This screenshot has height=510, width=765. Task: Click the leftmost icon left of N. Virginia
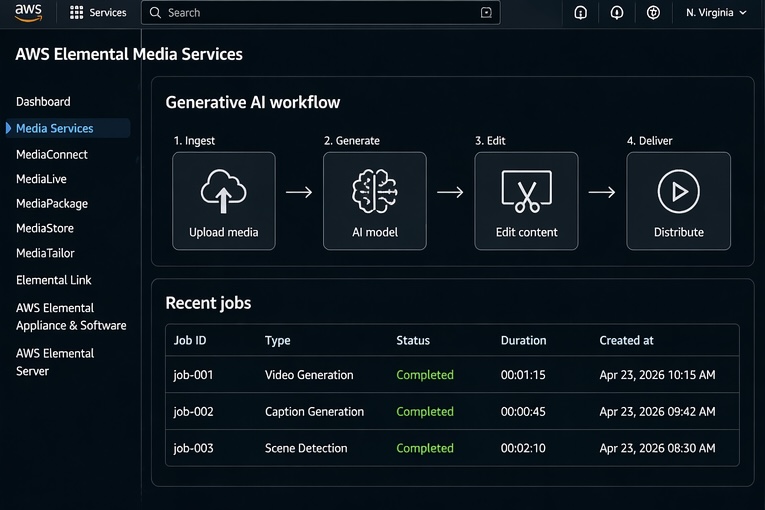[x=581, y=13]
